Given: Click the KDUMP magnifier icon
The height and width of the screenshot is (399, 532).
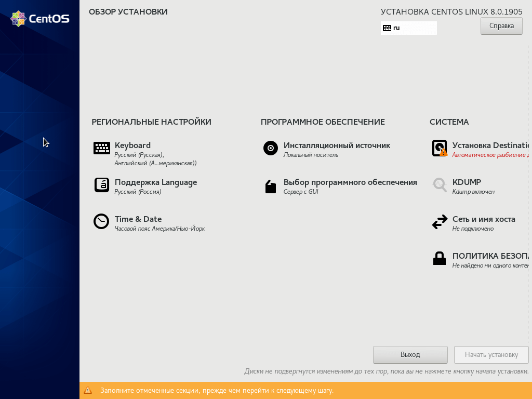Looking at the screenshot, I should 440,185.
